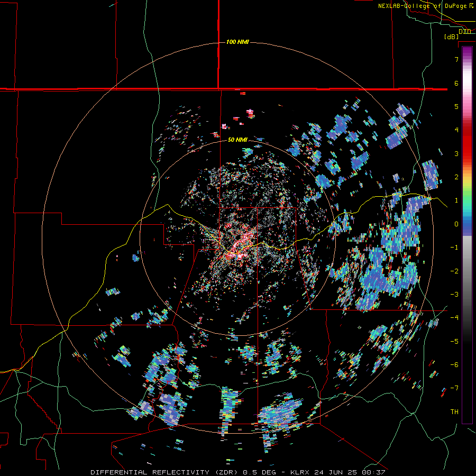Click the '[dB]' unit label above the scale
Image resolution: width=476 pixels, height=476 pixels.
tap(452, 36)
